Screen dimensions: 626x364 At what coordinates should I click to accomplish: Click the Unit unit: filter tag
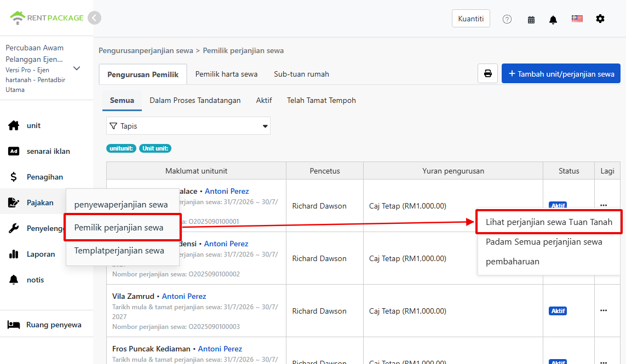[156, 148]
